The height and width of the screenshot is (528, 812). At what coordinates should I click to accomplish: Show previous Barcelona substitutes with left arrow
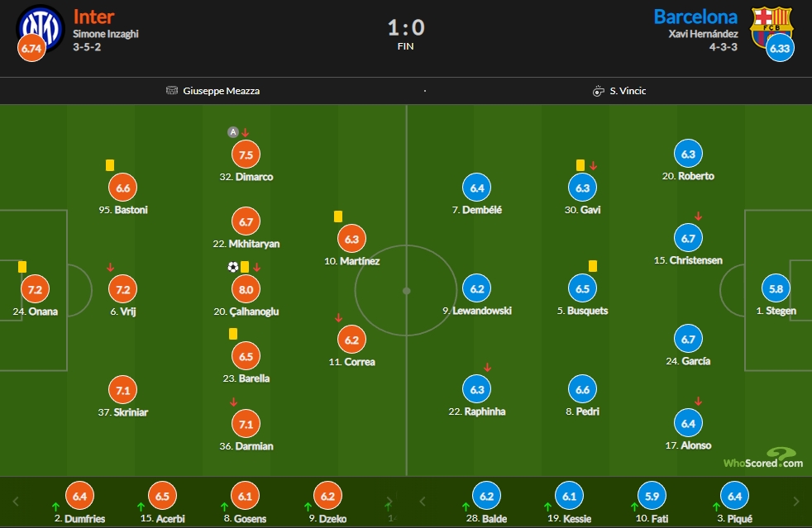[423, 501]
